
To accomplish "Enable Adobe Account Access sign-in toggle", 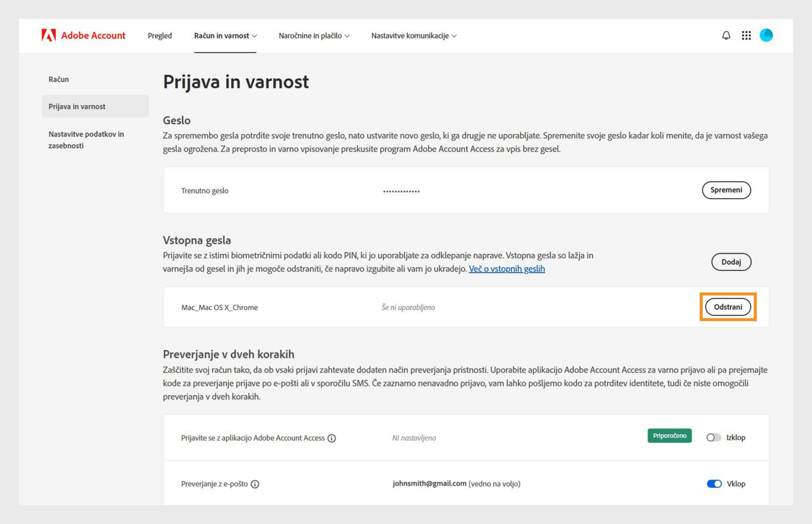I will tap(713, 438).
